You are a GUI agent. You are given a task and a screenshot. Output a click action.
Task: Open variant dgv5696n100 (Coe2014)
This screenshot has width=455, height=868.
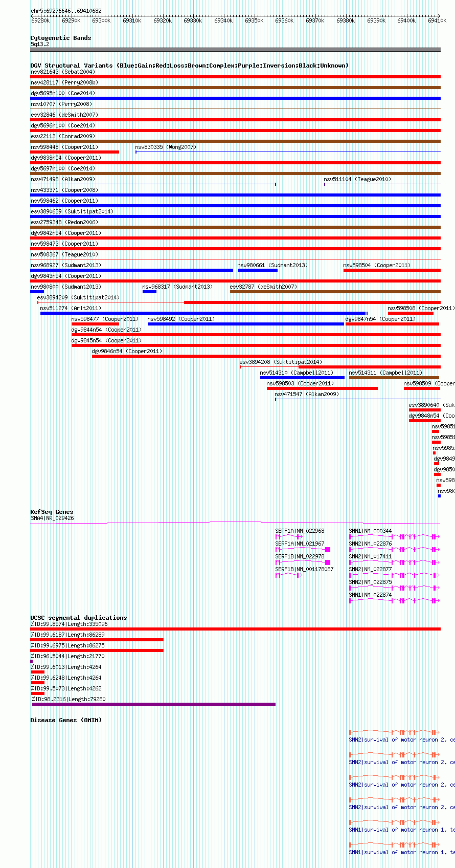(63, 125)
